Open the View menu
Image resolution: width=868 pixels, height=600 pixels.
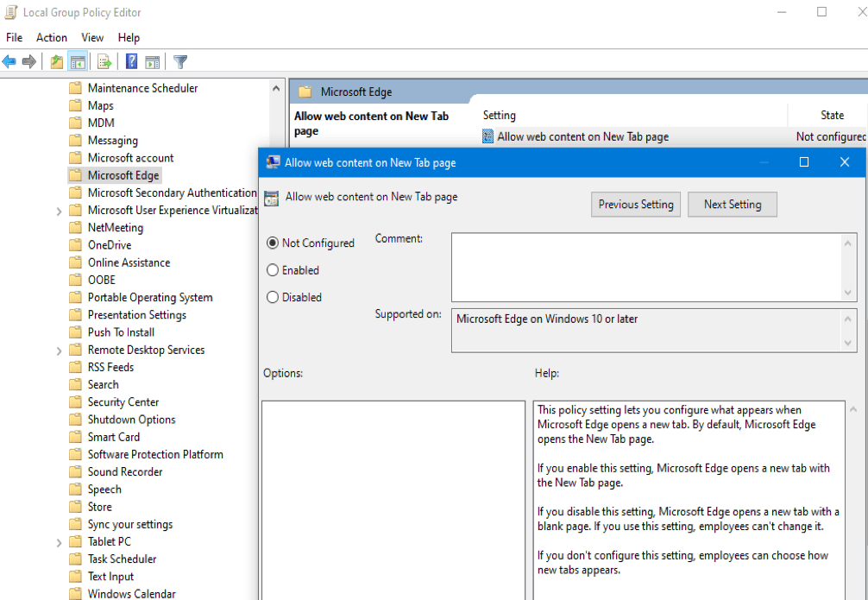pyautogui.click(x=92, y=37)
